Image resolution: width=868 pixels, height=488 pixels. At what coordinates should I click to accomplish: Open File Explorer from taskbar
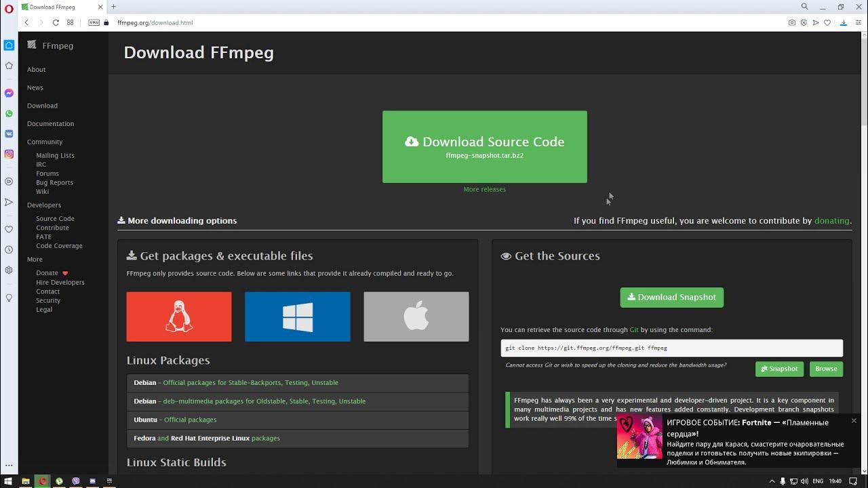click(25, 481)
